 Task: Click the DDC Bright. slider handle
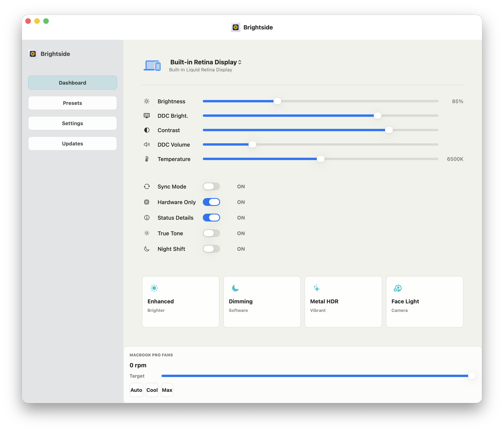tap(378, 116)
